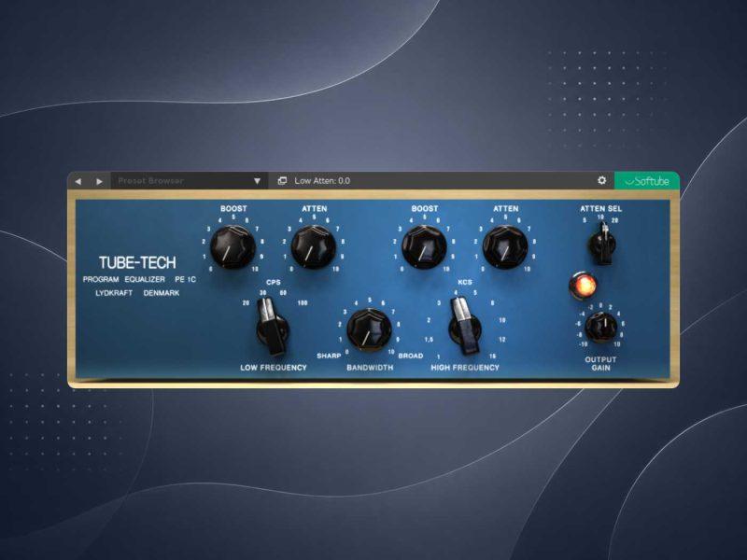Screen dimensions: 747x560
Task: Click the TUBE-TECH logo text
Action: (137, 262)
